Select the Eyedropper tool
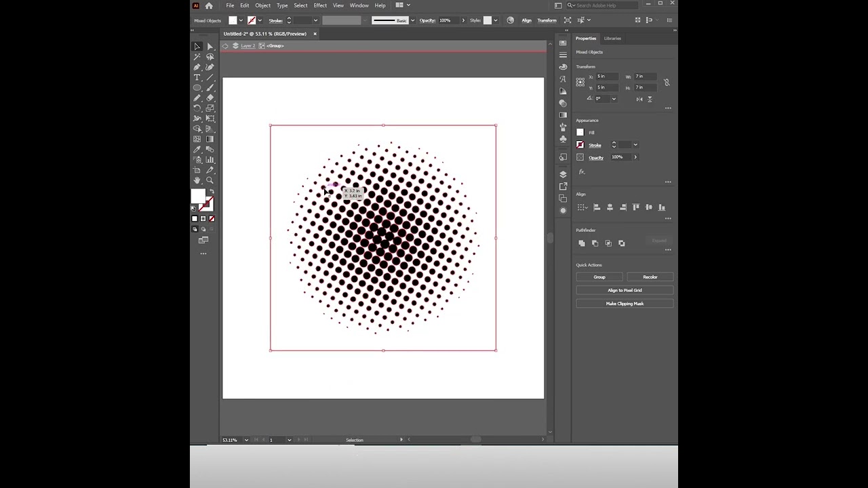Viewport: 868px width, 488px height. pyautogui.click(x=197, y=149)
